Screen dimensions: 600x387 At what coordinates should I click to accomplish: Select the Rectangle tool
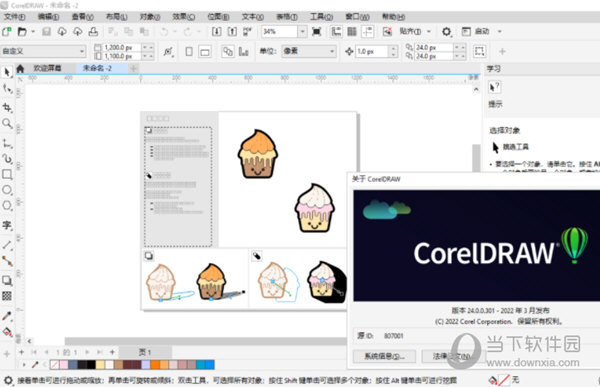tap(7, 174)
